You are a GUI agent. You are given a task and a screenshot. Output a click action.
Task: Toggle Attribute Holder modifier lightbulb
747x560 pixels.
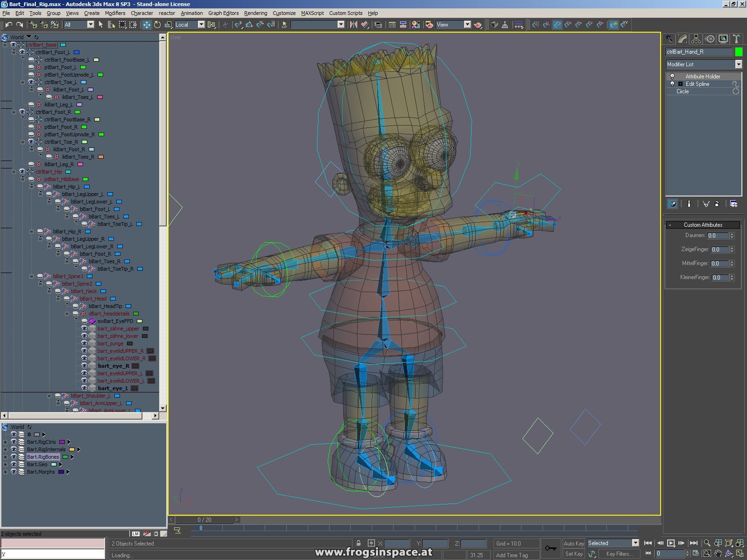(672, 77)
